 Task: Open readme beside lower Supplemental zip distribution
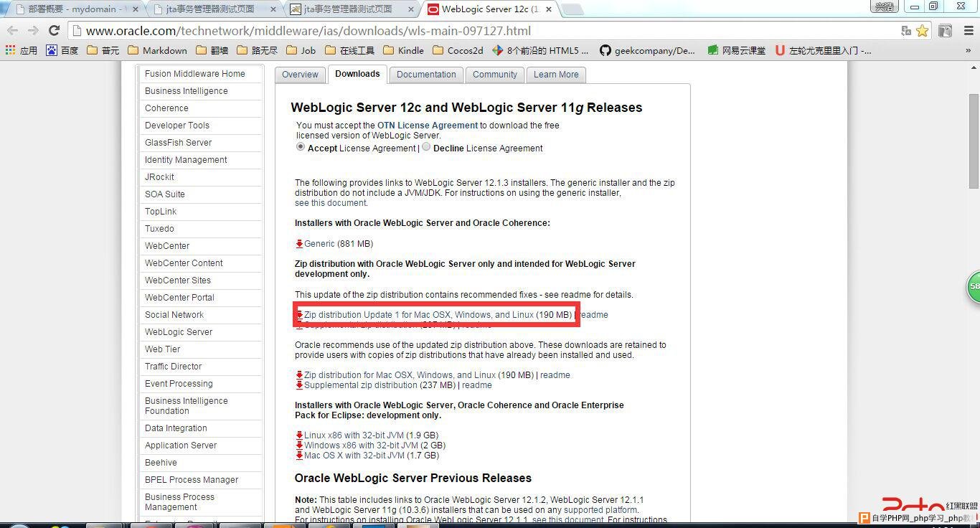click(x=477, y=385)
